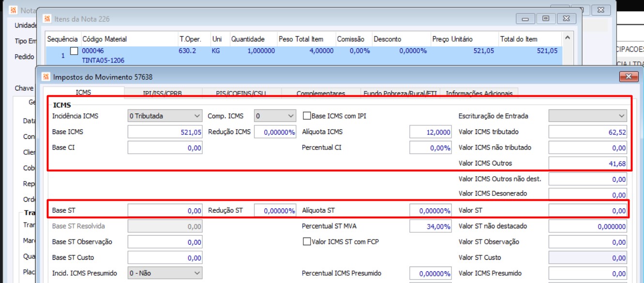
Task: Click the Valor ICMS Outros field showing 41,68
Action: pyautogui.click(x=588, y=164)
